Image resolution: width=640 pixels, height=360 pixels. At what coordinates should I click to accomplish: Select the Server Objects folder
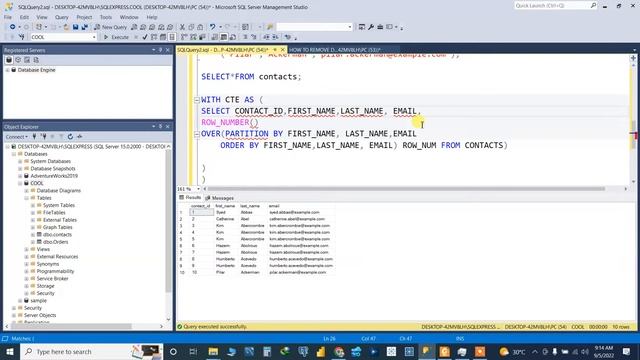(x=40, y=316)
